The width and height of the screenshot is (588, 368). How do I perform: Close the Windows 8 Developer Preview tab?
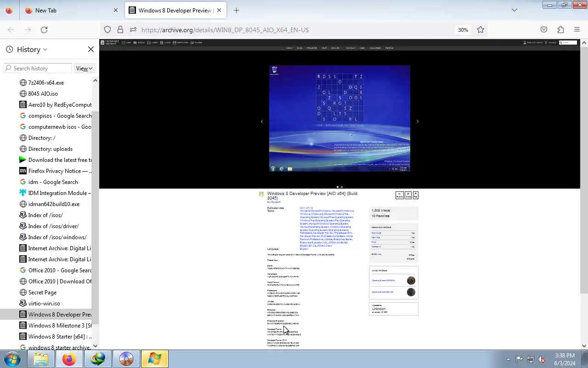coord(219,10)
